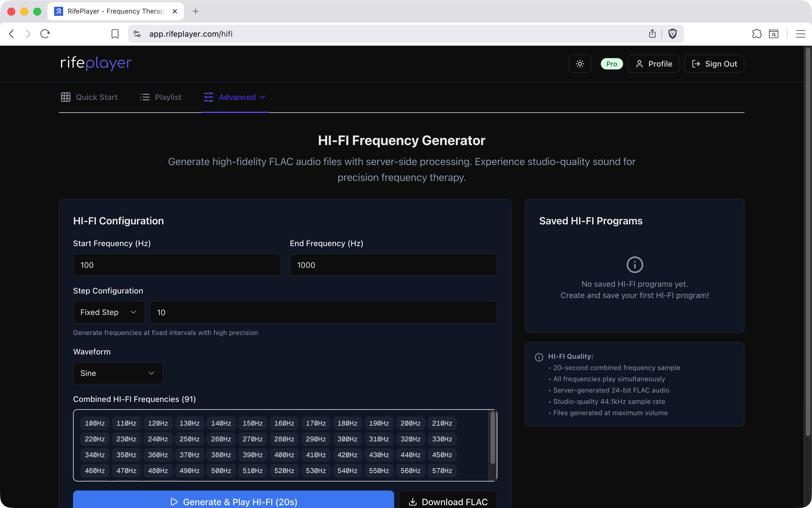Click the End Frequency input field
The height and width of the screenshot is (508, 812).
point(393,265)
